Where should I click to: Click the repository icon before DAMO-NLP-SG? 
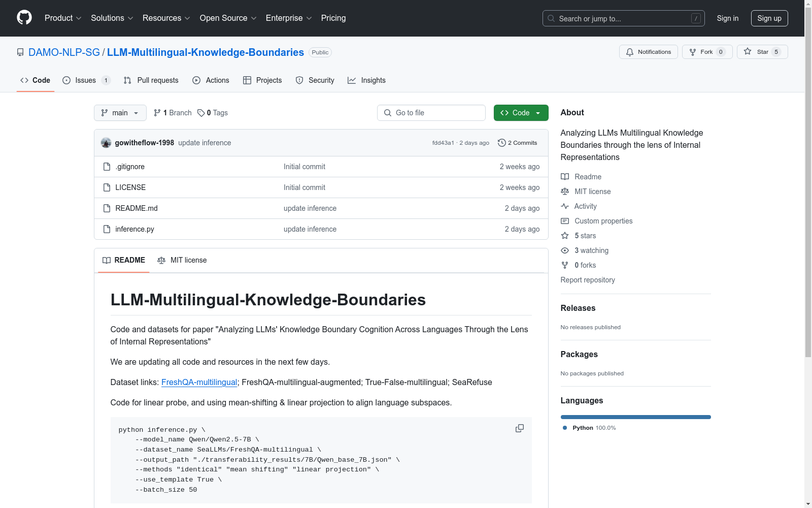20,52
